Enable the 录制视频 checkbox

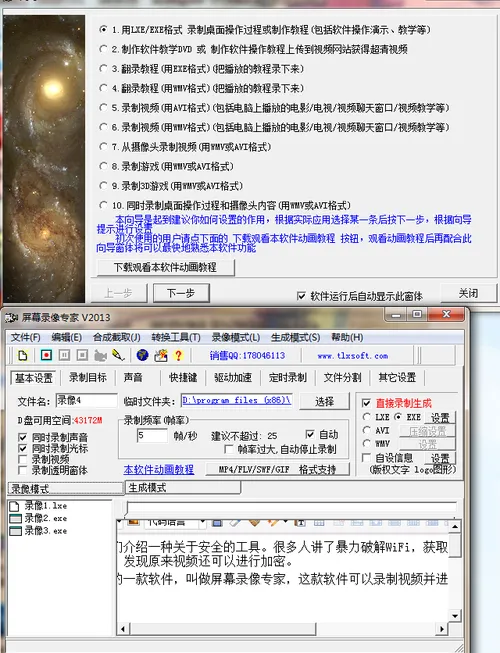pos(23,459)
